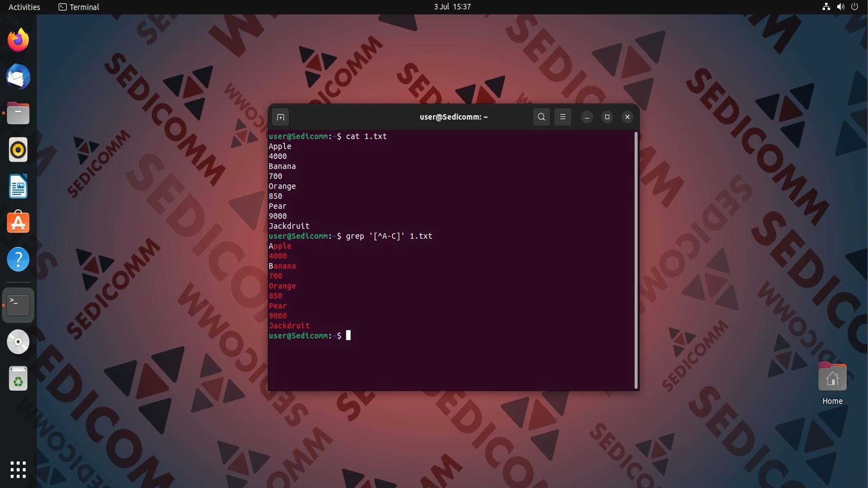Open Thunderbird Mail from the dock
868x488 pixels.
point(18,77)
